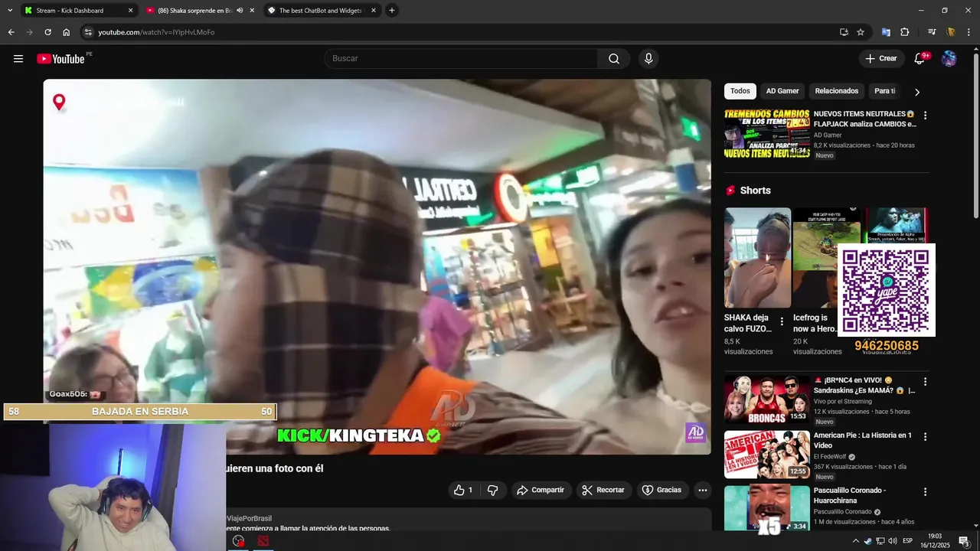View site information for youtube.com

88,32
